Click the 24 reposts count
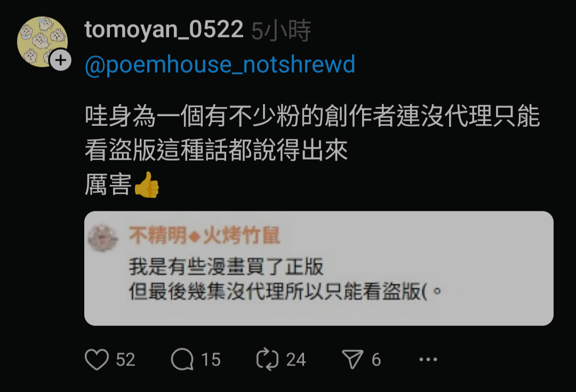576x392 pixels. pos(296,359)
